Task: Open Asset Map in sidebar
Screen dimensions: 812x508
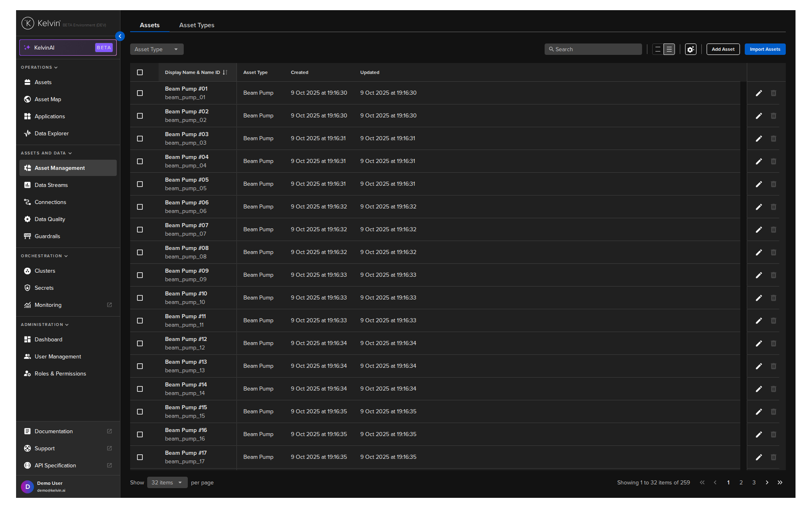Action: (x=48, y=99)
